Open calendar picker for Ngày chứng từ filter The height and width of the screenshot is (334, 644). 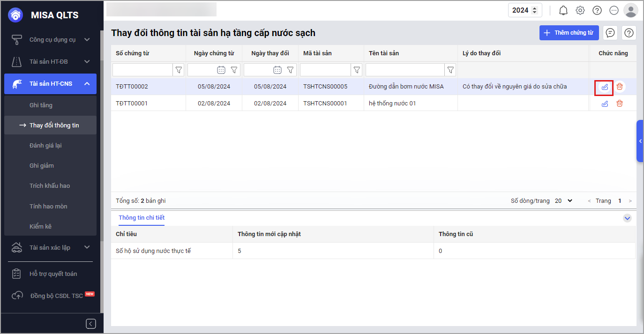221,70
